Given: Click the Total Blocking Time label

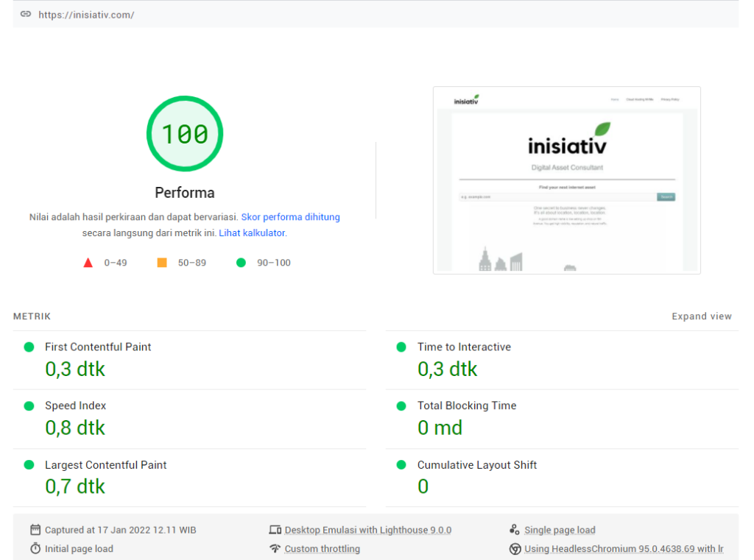Looking at the screenshot, I should 467,405.
